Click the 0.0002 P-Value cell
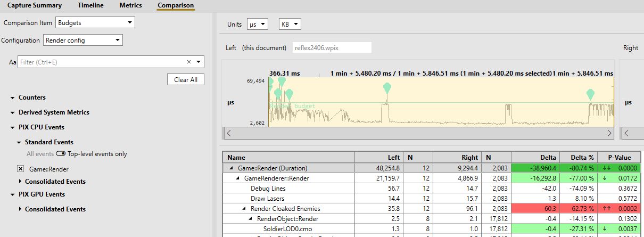Viewport: 644px width, 237px height. [x=619, y=209]
